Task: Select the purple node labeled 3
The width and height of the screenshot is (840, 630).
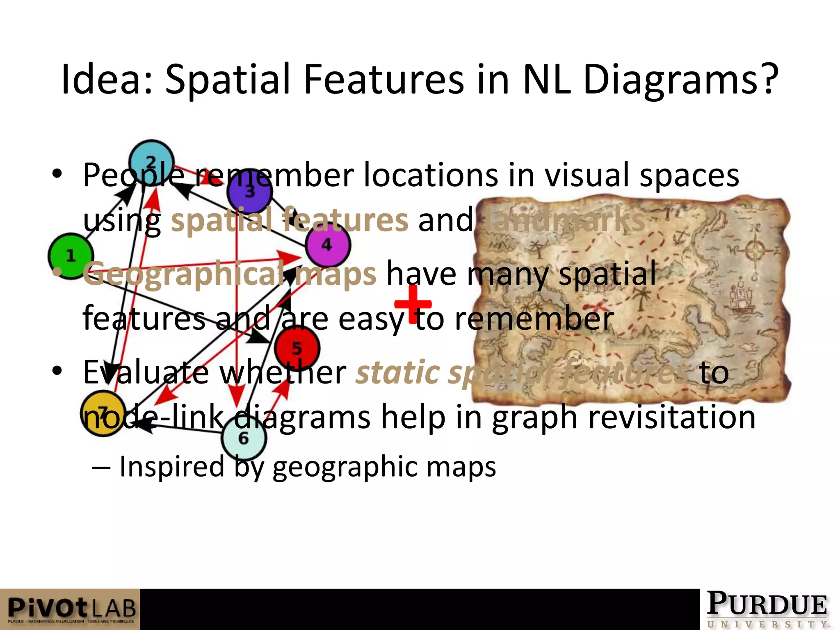Action: click(x=250, y=192)
